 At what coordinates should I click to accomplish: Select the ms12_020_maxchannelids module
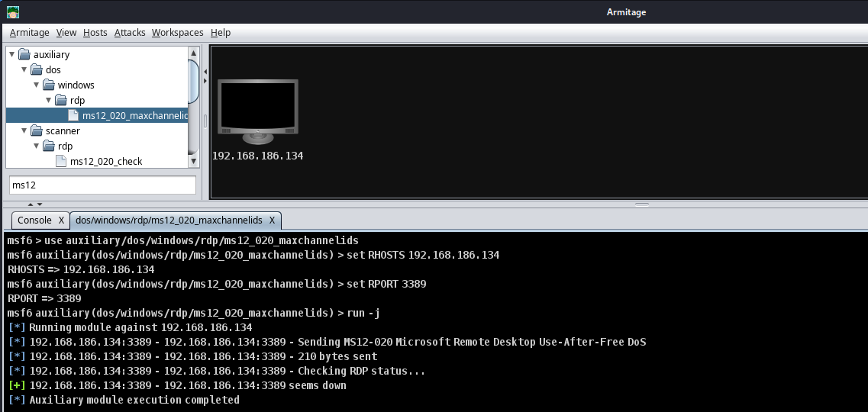pos(97,115)
